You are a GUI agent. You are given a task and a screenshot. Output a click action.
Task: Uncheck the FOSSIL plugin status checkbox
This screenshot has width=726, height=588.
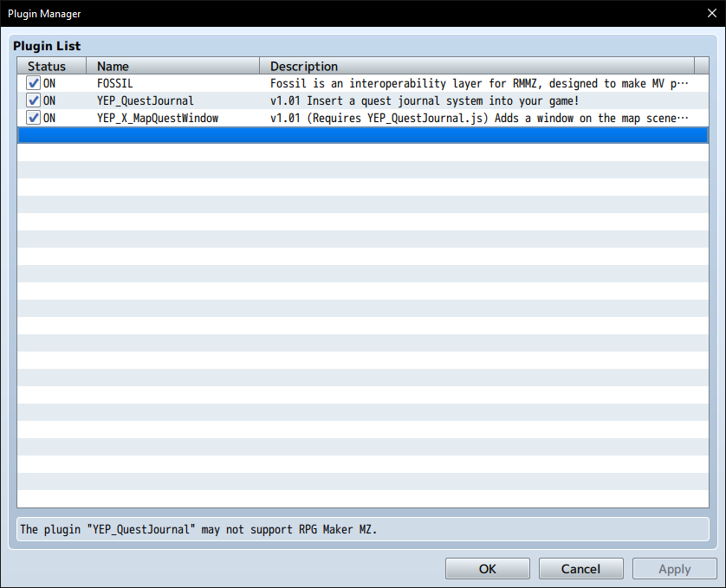click(33, 83)
